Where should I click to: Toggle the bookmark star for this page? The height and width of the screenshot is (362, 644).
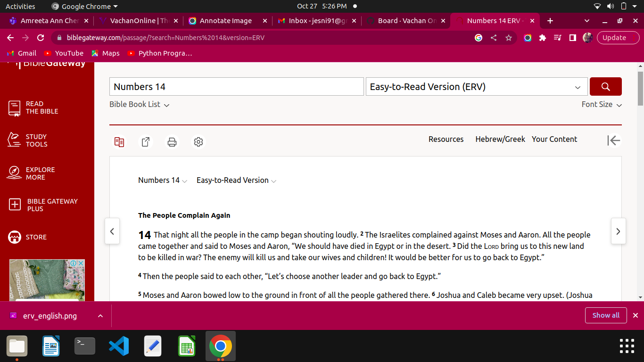508,37
